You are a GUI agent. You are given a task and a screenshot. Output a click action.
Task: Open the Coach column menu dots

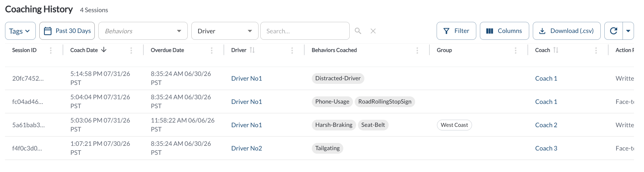(x=596, y=51)
